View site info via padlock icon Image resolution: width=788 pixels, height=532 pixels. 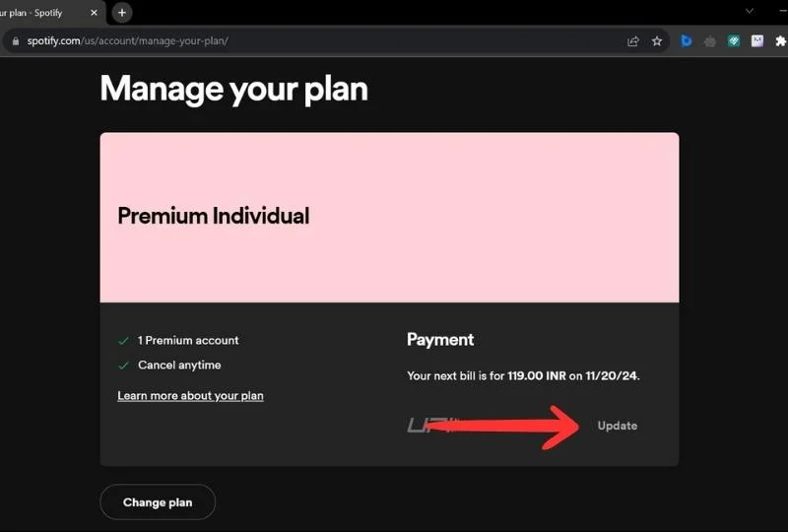click(14, 41)
